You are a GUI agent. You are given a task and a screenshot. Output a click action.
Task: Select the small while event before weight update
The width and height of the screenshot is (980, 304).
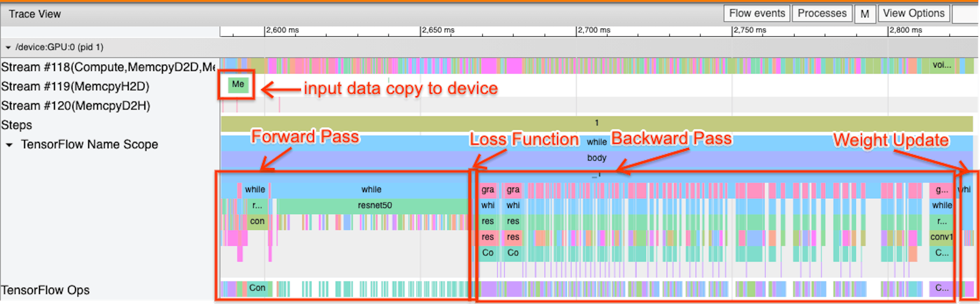coord(941,206)
